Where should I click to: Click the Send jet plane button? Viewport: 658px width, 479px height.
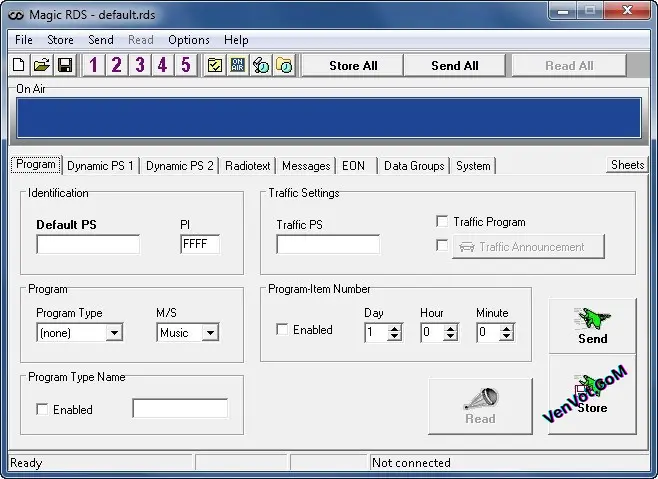click(593, 326)
